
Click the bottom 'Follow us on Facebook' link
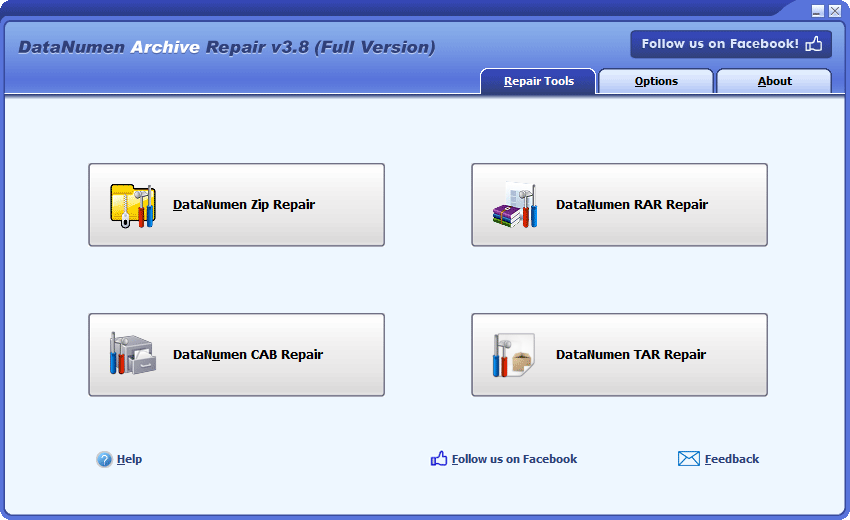point(514,459)
